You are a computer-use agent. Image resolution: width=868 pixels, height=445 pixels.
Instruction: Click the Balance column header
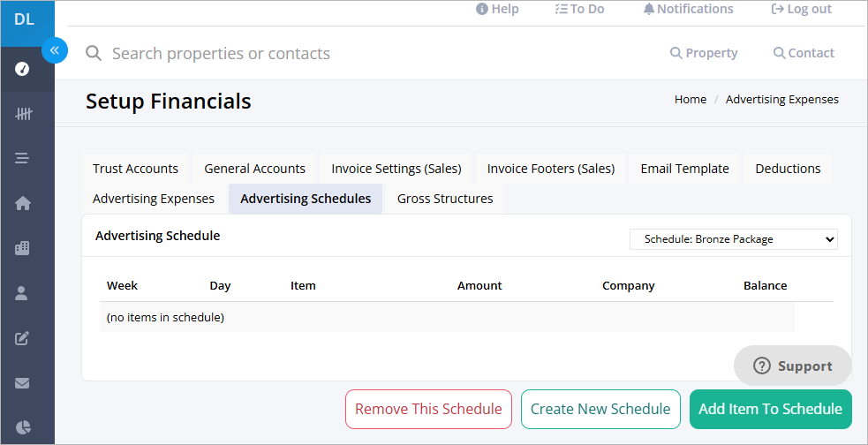765,285
